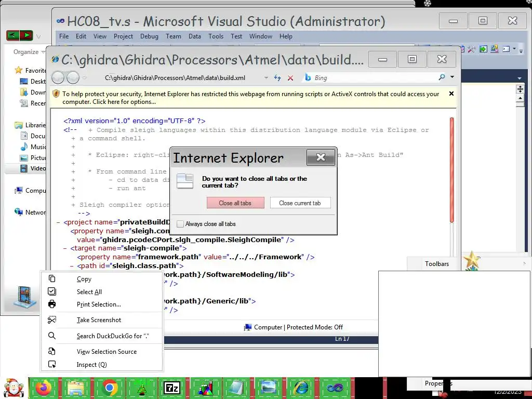Click the shield icon on security bar

point(56,94)
